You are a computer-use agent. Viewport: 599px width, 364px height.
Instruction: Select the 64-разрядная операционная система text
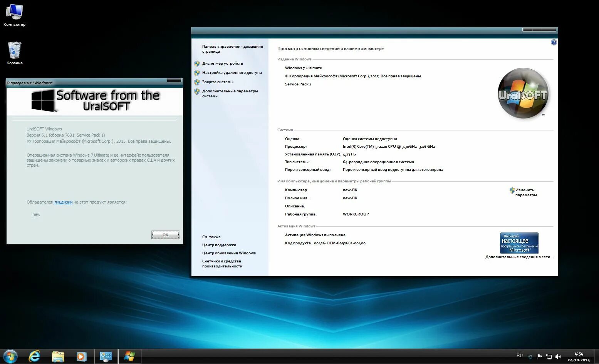(x=378, y=162)
